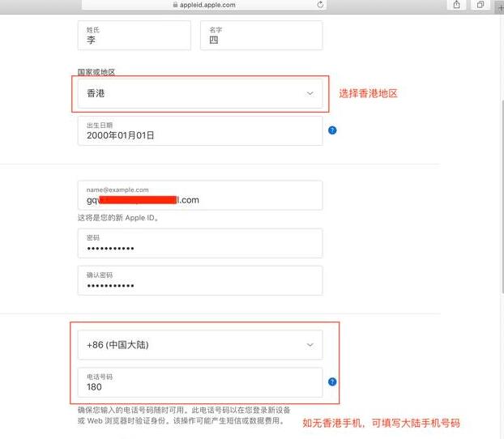Click the lock icon beside appleid.apple.com

pyautogui.click(x=175, y=5)
